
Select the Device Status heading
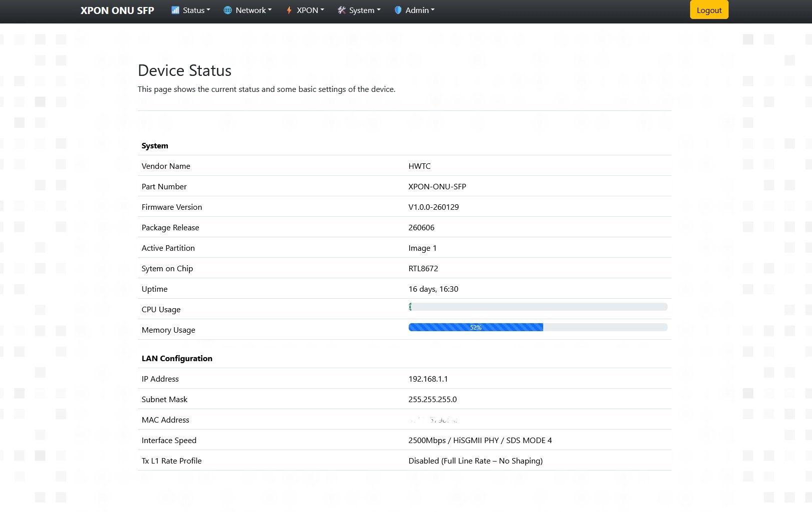pyautogui.click(x=184, y=70)
